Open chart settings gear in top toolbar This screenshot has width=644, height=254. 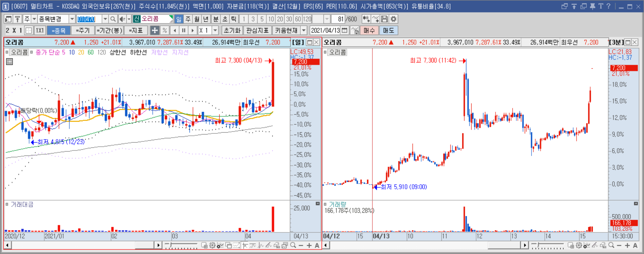tap(394, 19)
